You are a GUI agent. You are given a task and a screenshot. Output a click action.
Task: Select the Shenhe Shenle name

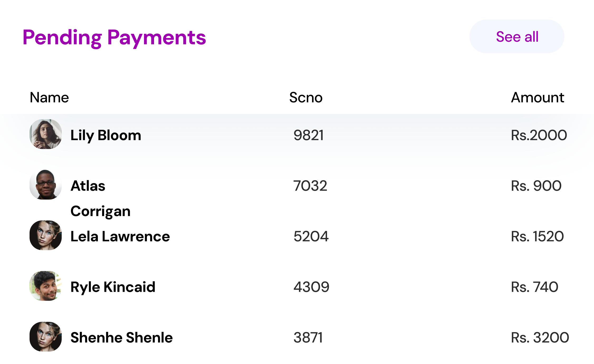(x=122, y=338)
